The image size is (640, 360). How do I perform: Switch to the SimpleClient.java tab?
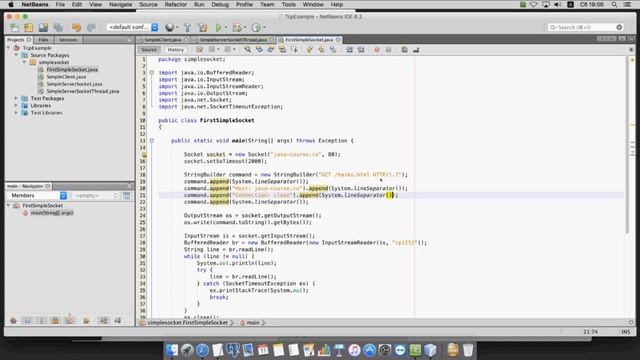162,40
